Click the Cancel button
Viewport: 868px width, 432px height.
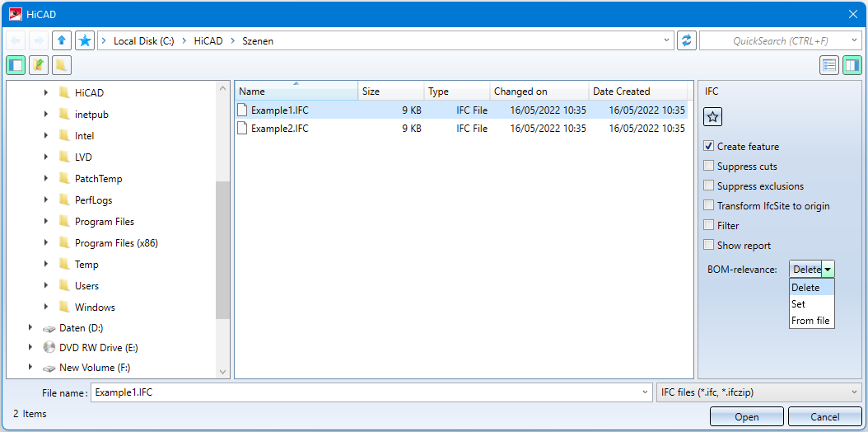coord(825,417)
